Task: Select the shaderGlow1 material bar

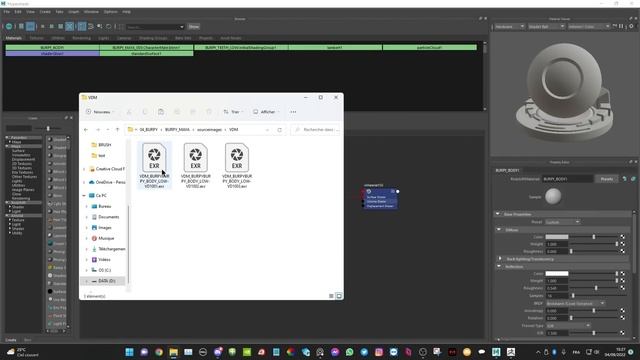Action: tap(52, 53)
